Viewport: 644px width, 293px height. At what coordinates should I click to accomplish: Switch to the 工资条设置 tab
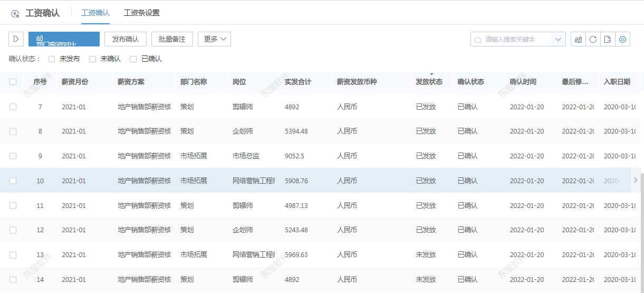pos(141,13)
